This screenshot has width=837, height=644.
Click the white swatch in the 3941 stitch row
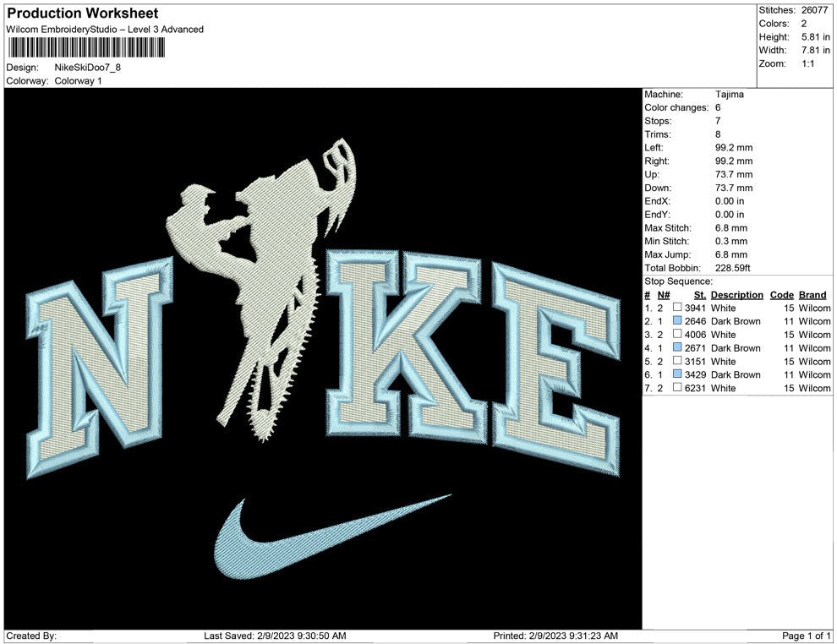pyautogui.click(x=677, y=307)
